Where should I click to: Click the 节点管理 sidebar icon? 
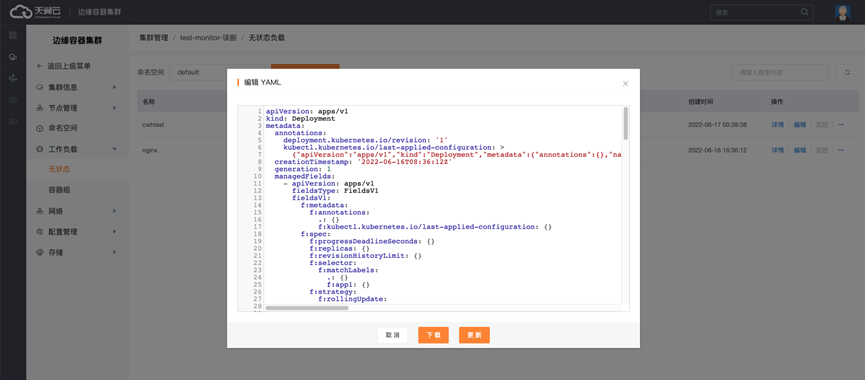(39, 108)
